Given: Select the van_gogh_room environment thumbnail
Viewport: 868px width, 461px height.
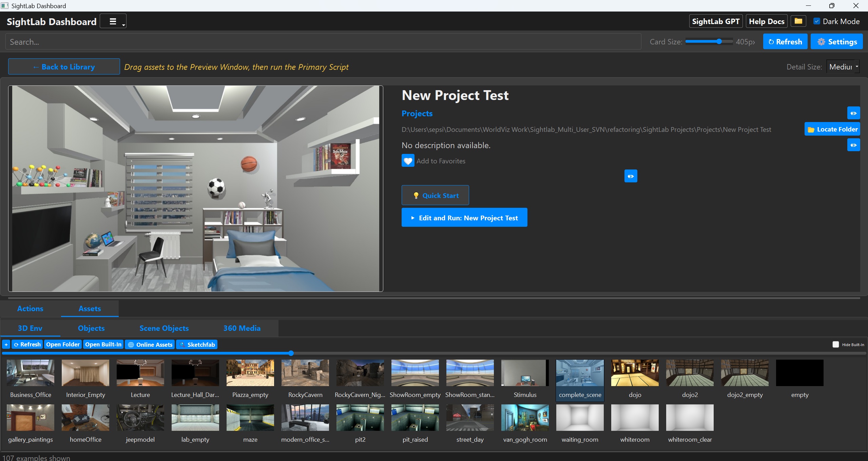Looking at the screenshot, I should click(x=525, y=418).
